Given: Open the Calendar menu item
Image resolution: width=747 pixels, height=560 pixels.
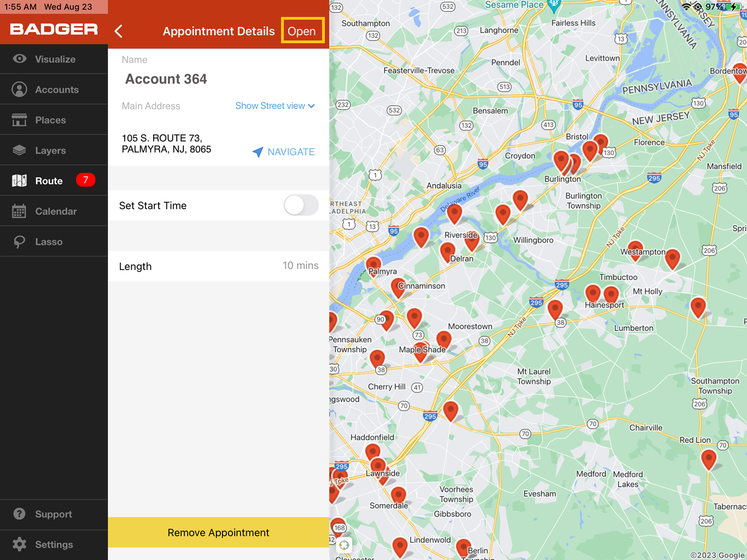Looking at the screenshot, I should pyautogui.click(x=54, y=211).
